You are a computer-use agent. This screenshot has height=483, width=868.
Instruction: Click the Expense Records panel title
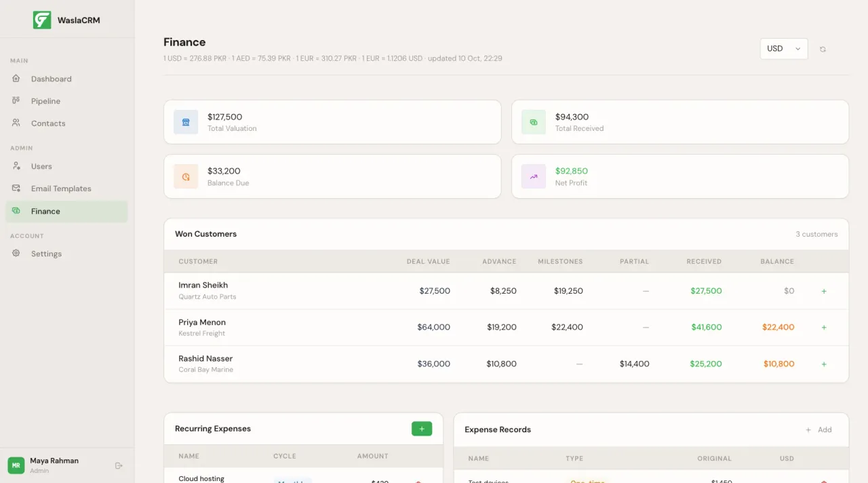(x=498, y=429)
